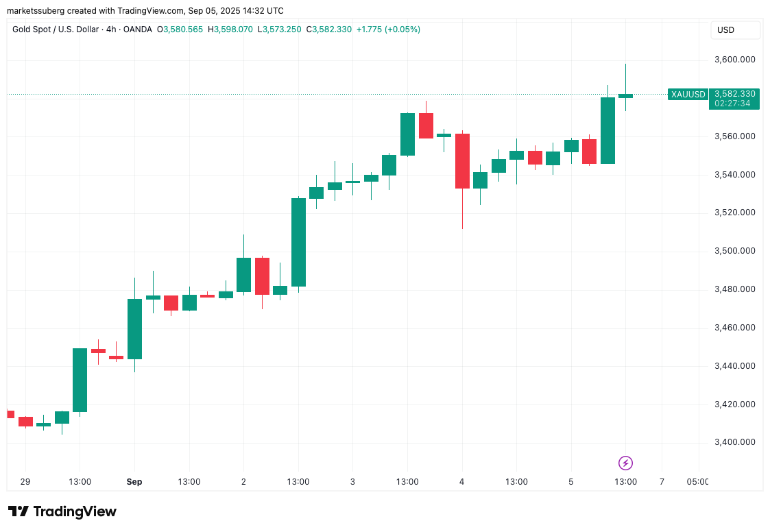This screenshot has width=770, height=532.
Task: Click the low value L3,573.250
Action: [280, 29]
